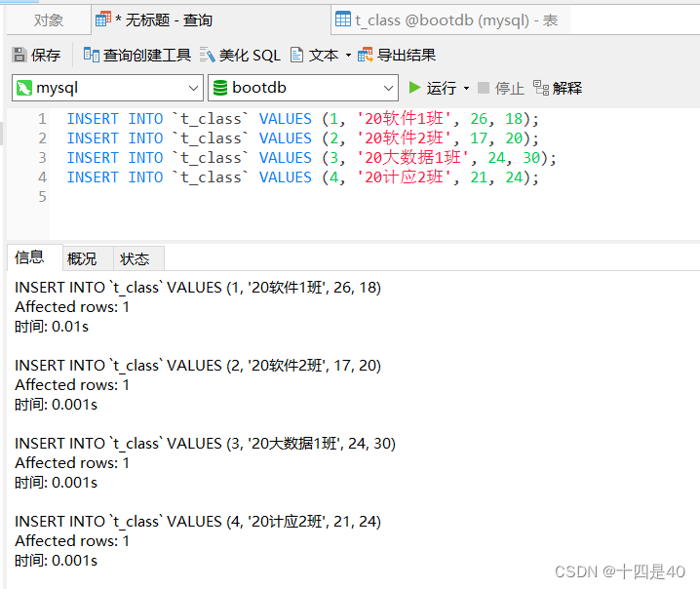Click number 26 on editor line 1
Viewport: 700px width, 589px height.
[x=479, y=119]
